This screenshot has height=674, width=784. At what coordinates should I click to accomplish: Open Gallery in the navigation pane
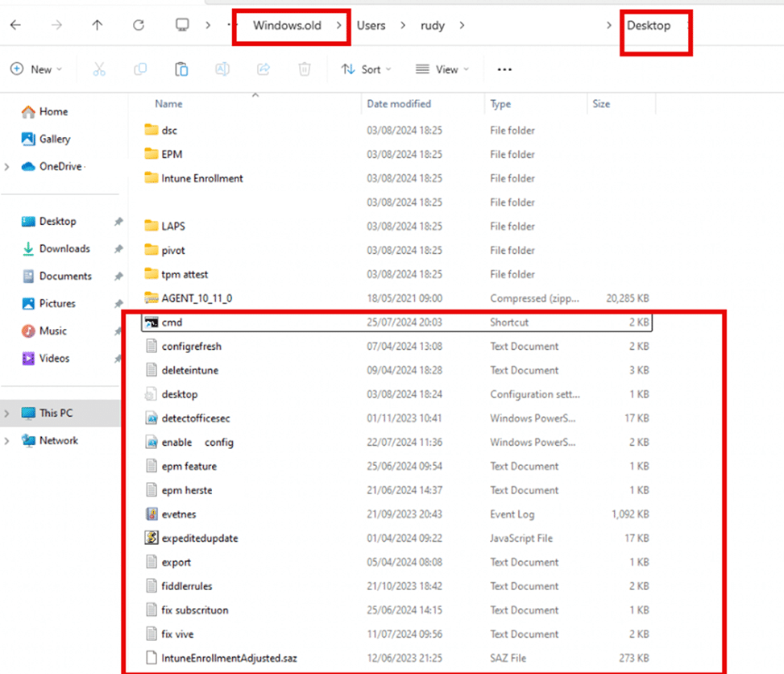tap(45, 139)
